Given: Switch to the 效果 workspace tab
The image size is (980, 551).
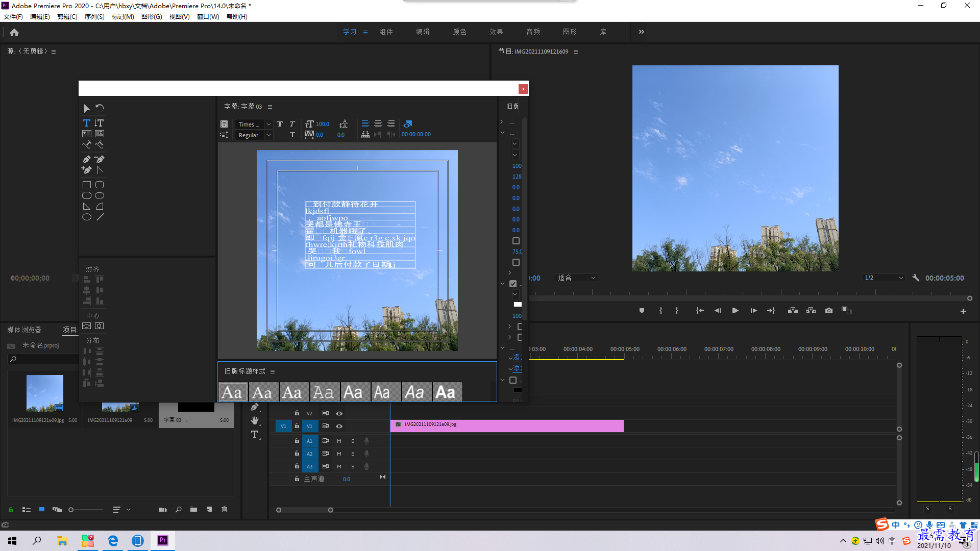Looking at the screenshot, I should point(496,32).
